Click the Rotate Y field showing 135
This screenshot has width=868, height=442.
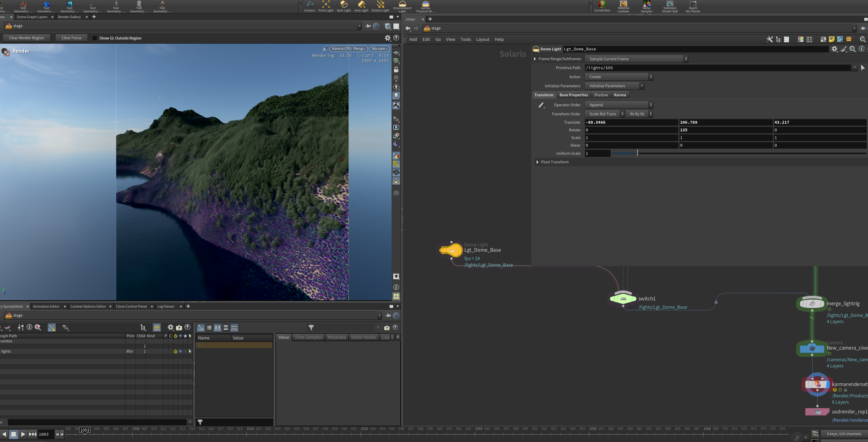(726, 130)
